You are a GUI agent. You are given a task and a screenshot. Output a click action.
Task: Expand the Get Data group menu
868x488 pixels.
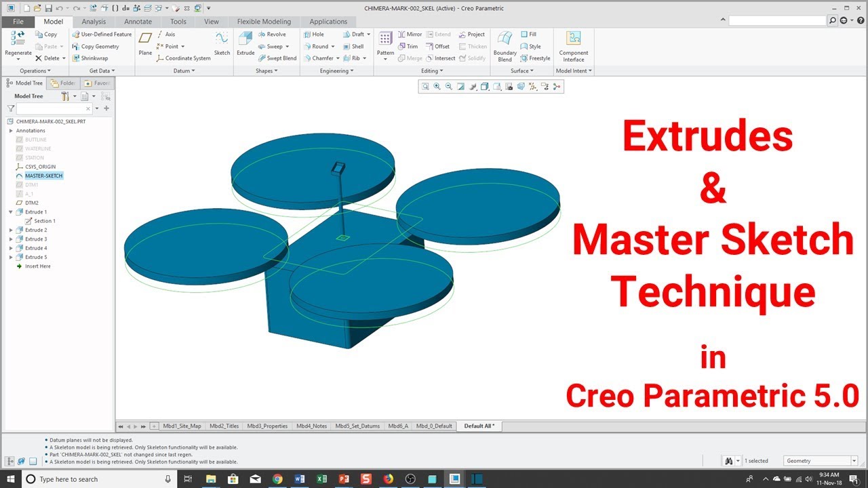tap(102, 70)
